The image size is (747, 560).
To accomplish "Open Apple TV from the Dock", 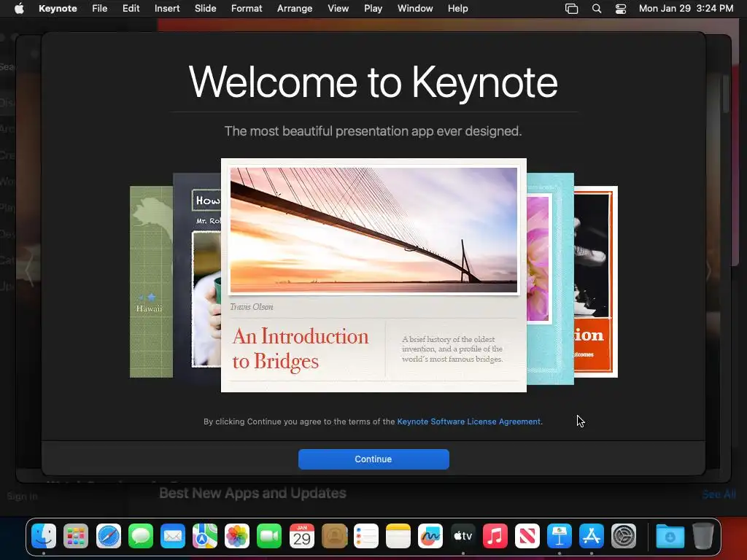I will point(462,536).
